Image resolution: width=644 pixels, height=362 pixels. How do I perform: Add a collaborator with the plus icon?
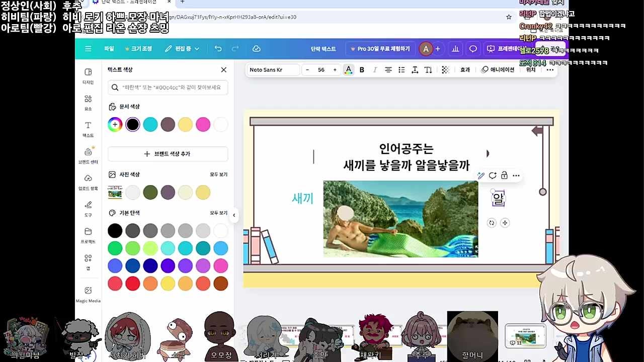[438, 49]
